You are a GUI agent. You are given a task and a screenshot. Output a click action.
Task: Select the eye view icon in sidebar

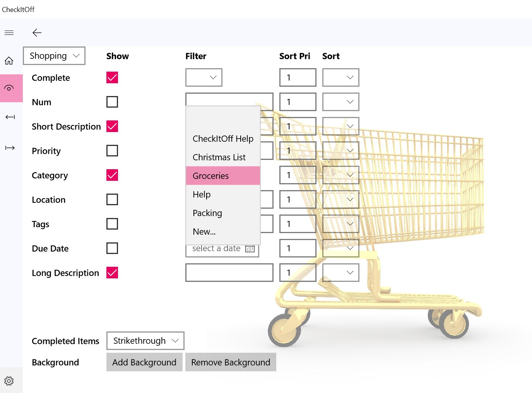pos(9,88)
